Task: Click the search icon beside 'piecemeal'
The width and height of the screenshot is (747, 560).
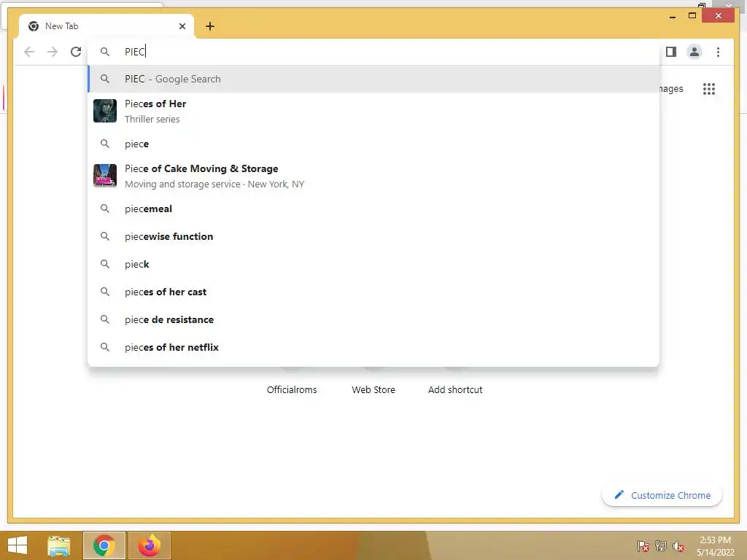Action: (105, 209)
